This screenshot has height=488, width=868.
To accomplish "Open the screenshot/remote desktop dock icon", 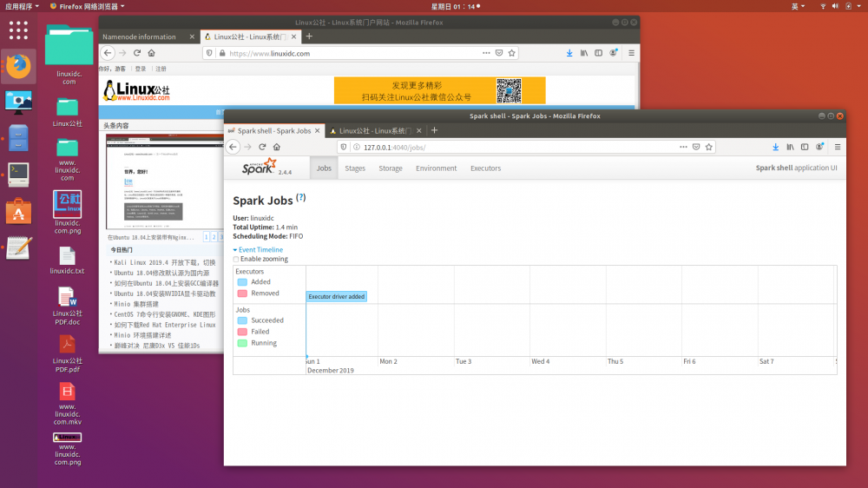I will click(x=18, y=102).
